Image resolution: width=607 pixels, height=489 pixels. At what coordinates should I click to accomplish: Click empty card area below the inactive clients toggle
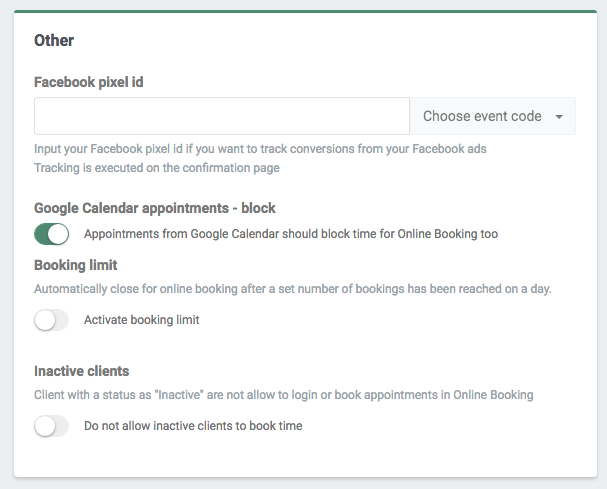pyautogui.click(x=303, y=458)
